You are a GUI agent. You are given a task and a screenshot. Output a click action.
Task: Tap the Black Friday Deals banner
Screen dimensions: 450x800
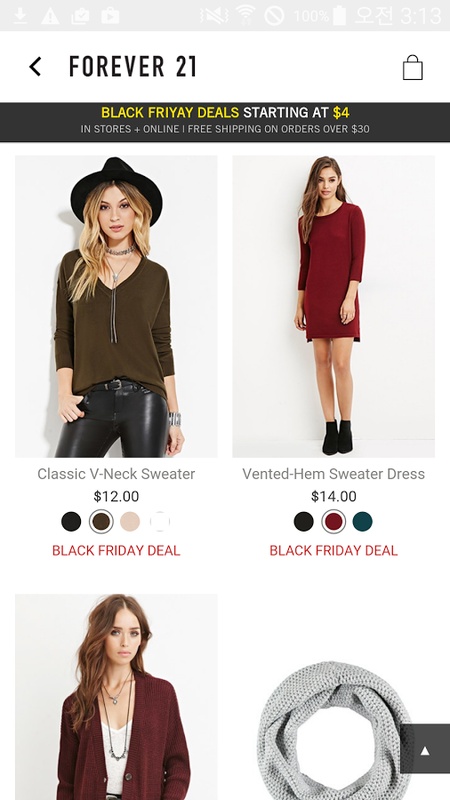pos(225,121)
